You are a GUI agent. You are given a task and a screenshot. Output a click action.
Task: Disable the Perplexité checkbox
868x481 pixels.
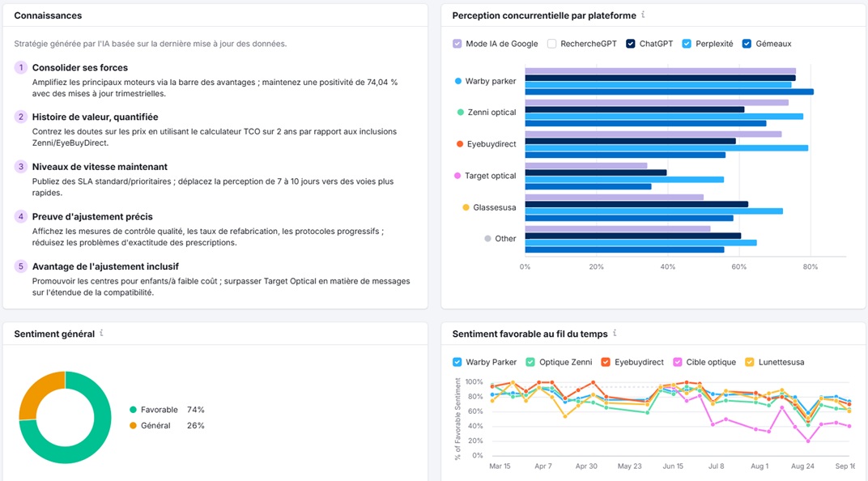point(687,44)
